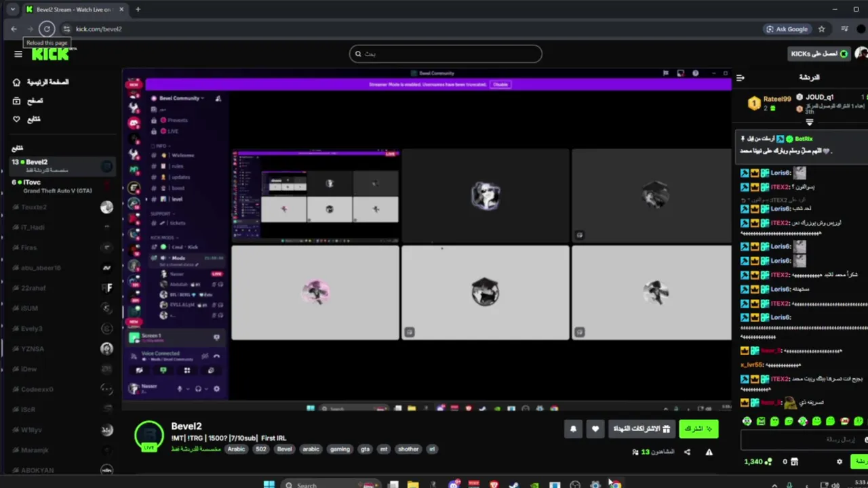Click Rateel99 in the gift leaderboard
Image resolution: width=868 pixels, height=488 pixels.
tap(770, 103)
